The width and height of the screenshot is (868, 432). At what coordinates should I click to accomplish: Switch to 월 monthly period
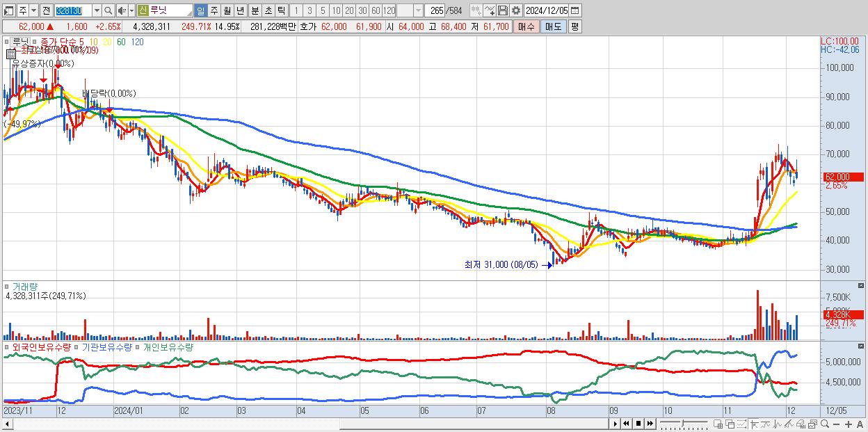click(x=227, y=10)
